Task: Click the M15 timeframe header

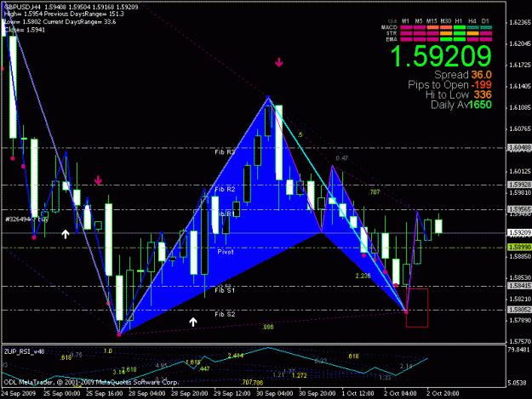Action: [x=432, y=21]
